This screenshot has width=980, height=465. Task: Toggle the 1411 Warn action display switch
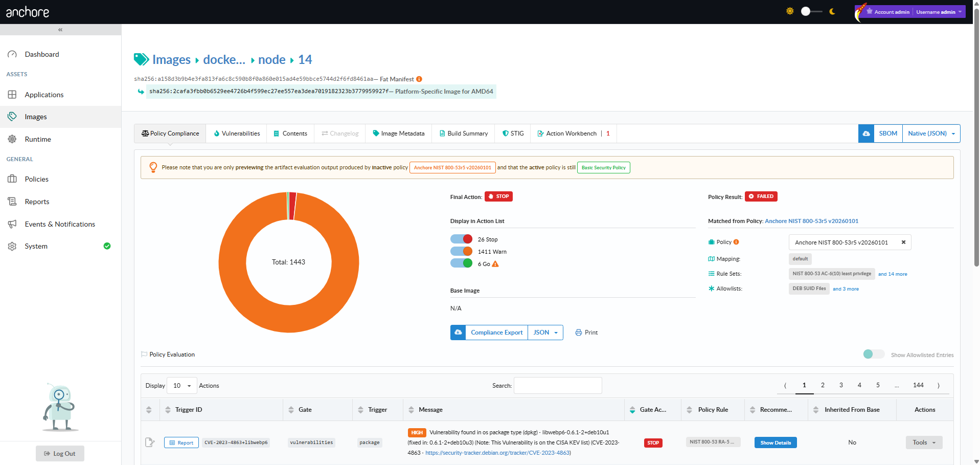point(461,251)
